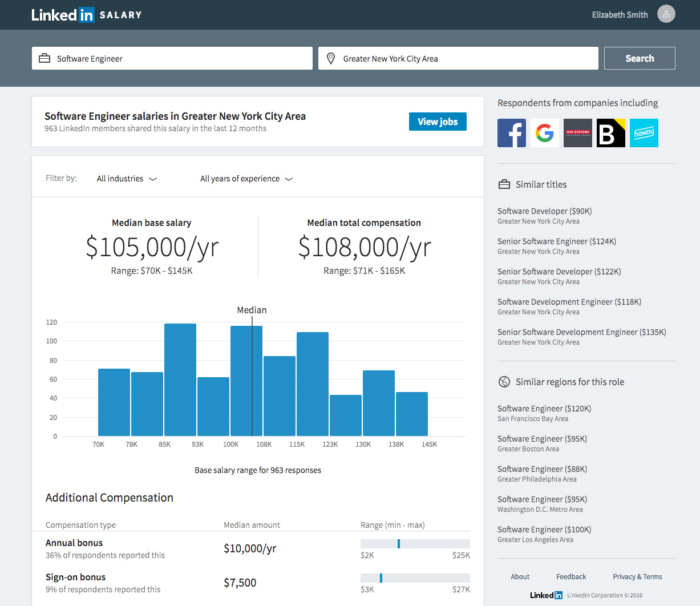The width and height of the screenshot is (700, 606).
Task: Click the Bloomberg company logo
Action: [611, 132]
